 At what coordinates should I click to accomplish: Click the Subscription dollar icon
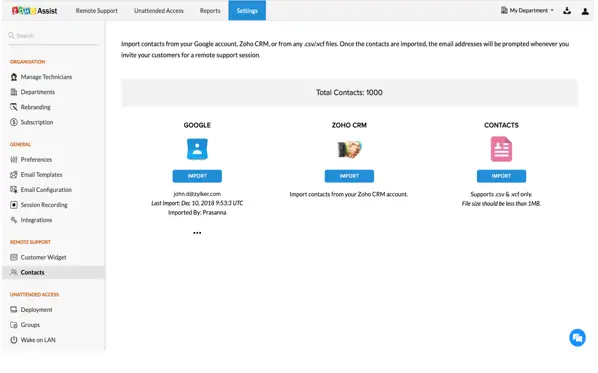click(x=14, y=122)
